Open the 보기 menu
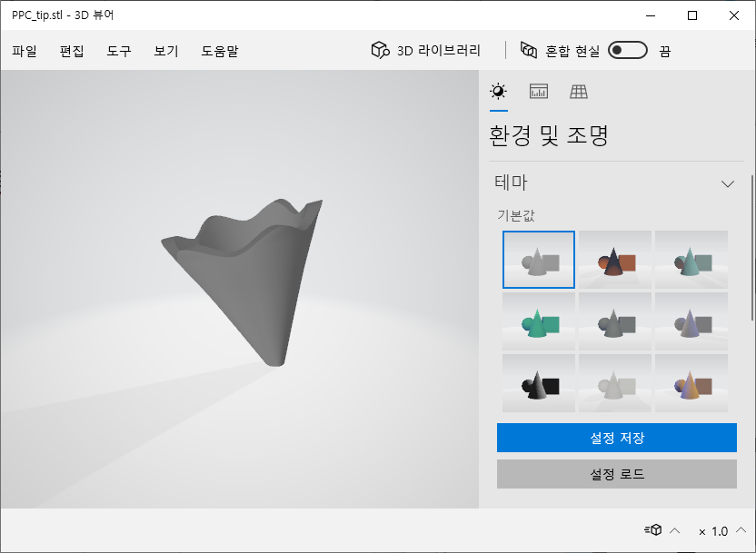The image size is (756, 553). (166, 51)
